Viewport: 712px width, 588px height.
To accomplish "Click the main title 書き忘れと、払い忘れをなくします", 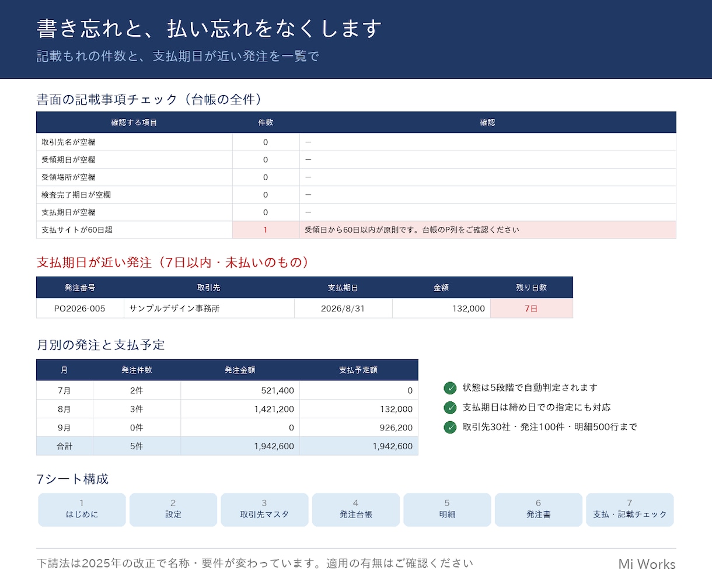I will (209, 29).
